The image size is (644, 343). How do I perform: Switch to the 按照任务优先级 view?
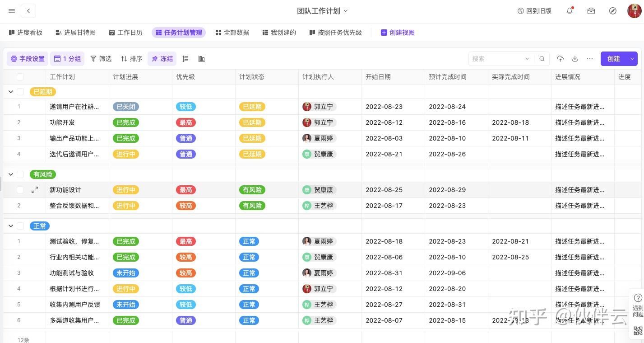click(x=336, y=33)
